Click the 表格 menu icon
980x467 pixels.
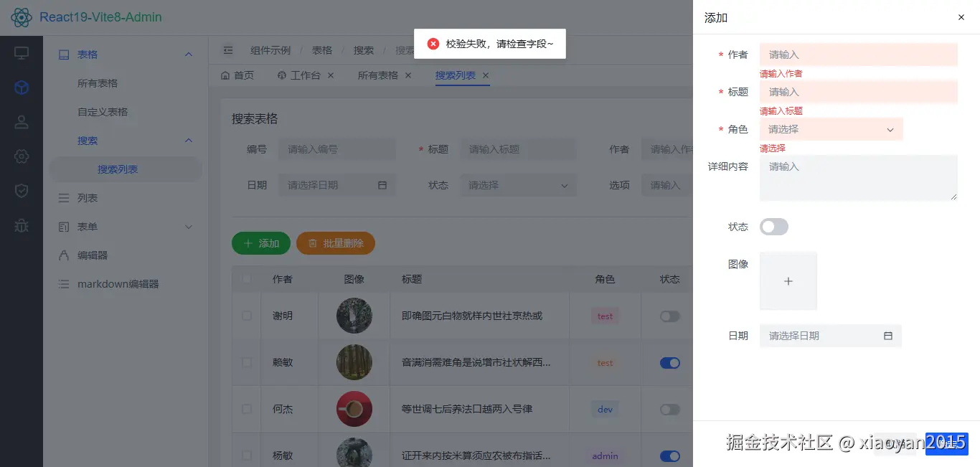[64, 55]
